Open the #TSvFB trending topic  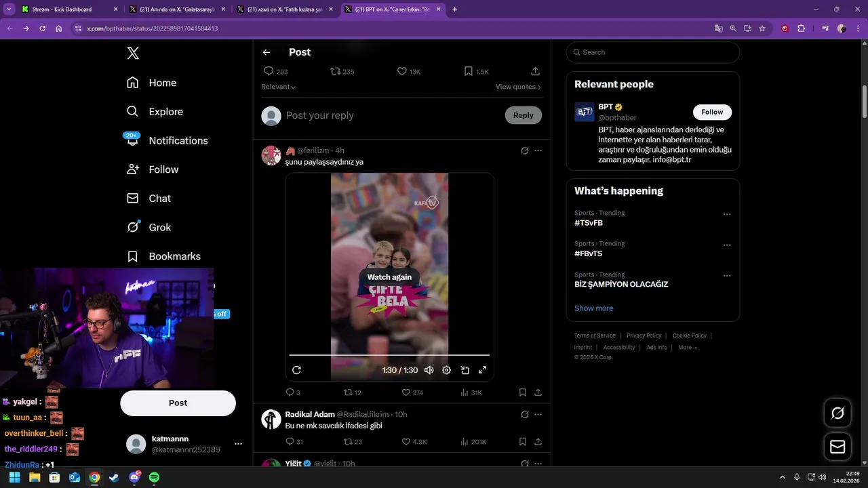point(589,223)
